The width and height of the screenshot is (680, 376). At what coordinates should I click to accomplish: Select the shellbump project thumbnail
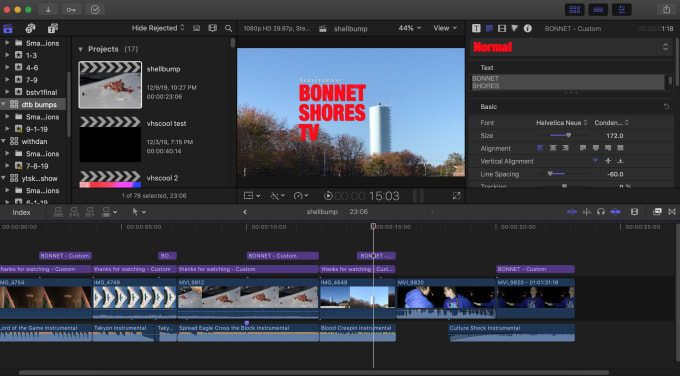pos(110,85)
